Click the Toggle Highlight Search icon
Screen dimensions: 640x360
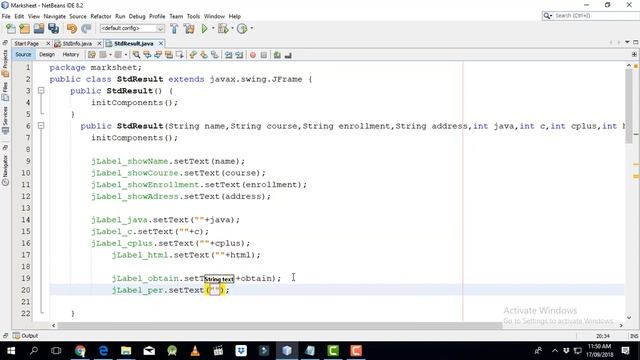(x=169, y=55)
